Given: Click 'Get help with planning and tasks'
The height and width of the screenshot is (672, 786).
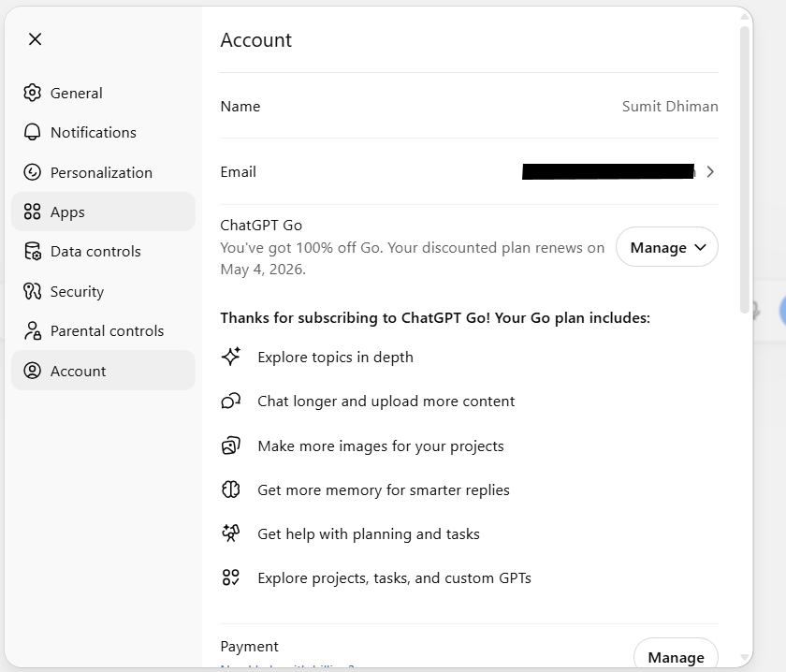Looking at the screenshot, I should point(369,534).
